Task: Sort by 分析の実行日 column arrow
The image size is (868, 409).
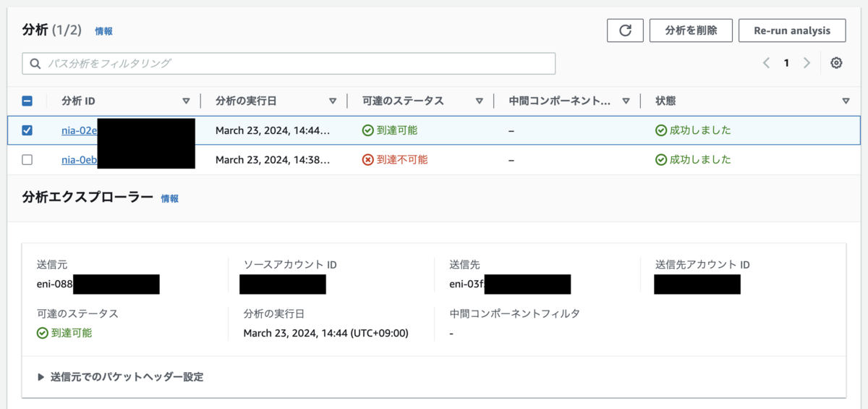Action: [x=333, y=101]
